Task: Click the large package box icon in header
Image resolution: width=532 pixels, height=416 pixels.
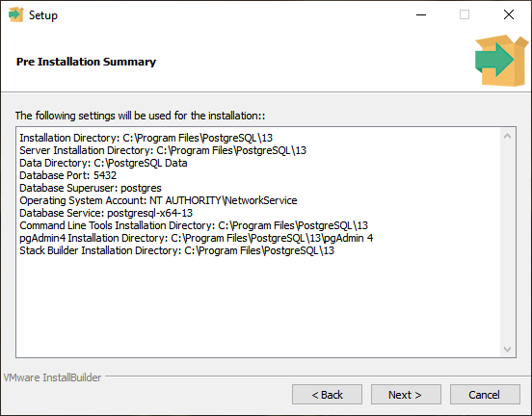Action: 501,61
